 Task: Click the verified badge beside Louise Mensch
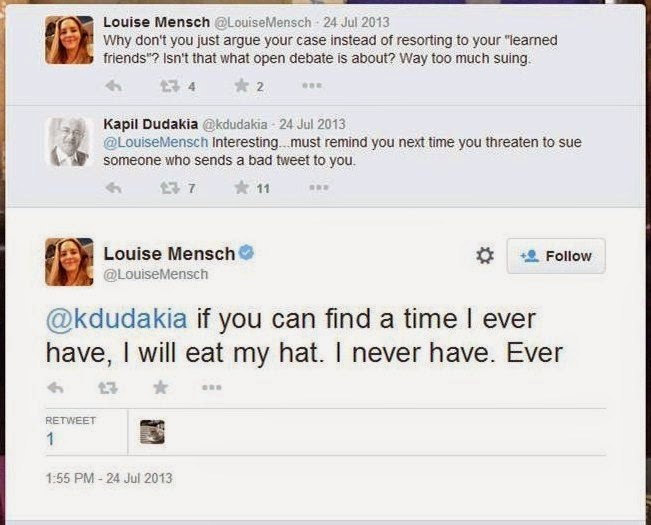point(246,253)
